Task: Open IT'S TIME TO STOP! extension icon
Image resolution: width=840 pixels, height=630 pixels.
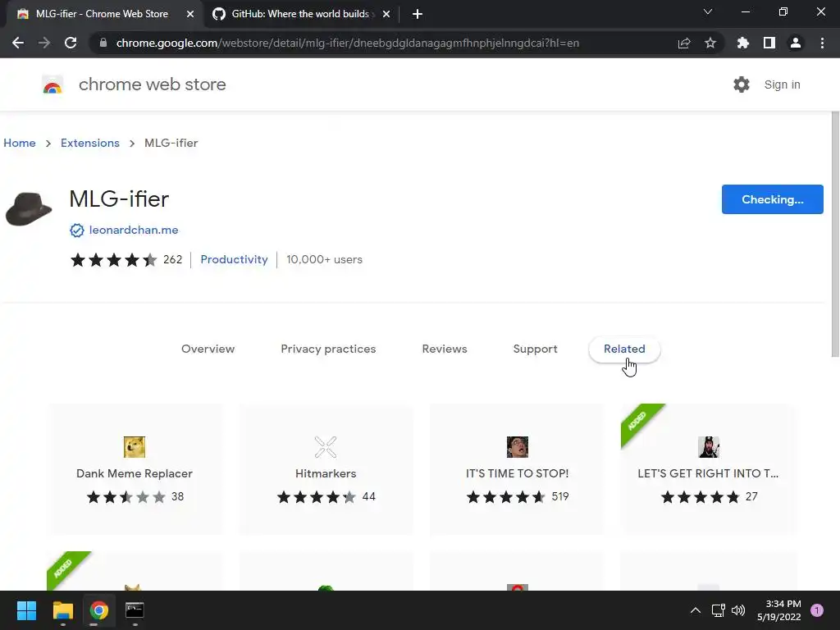Action: (x=518, y=447)
